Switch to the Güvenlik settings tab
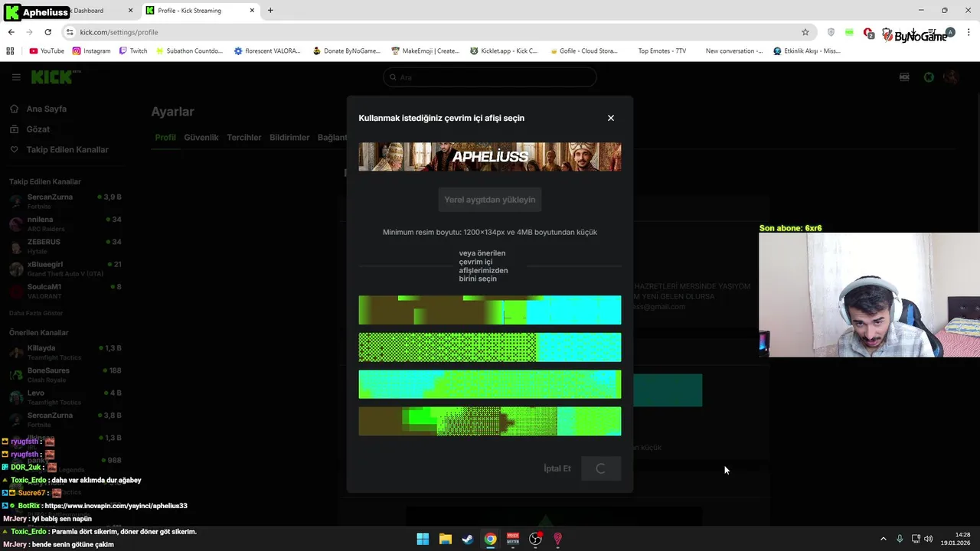Image resolution: width=980 pixels, height=551 pixels. click(201, 138)
